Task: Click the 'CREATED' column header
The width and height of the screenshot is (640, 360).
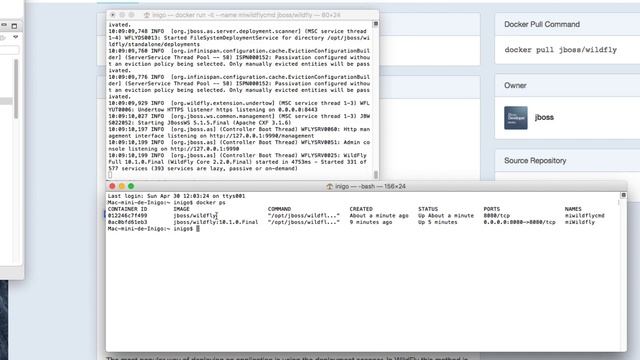Action: [361, 209]
